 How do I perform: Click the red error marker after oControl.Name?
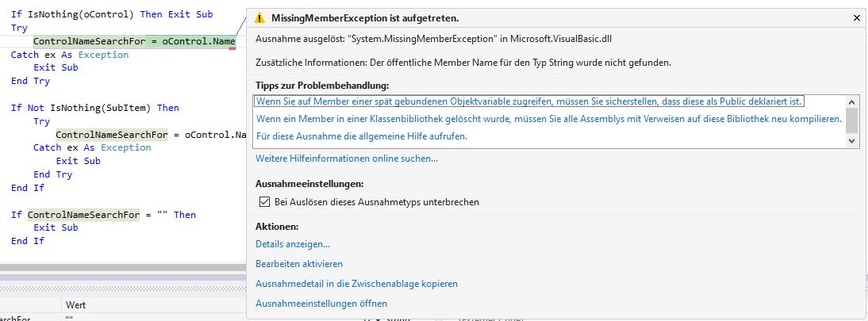233,48
